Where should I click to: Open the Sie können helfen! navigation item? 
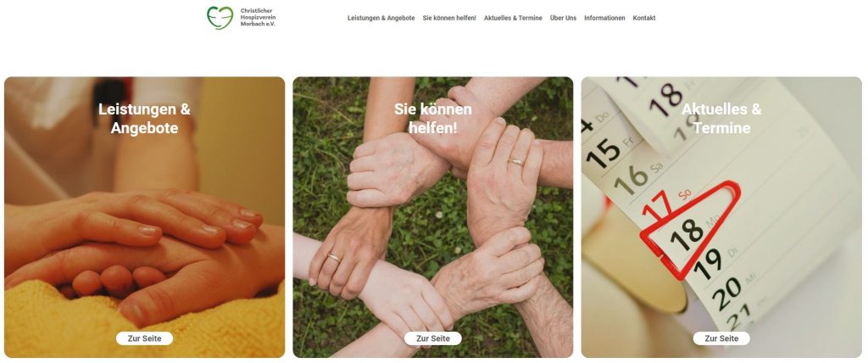[449, 19]
